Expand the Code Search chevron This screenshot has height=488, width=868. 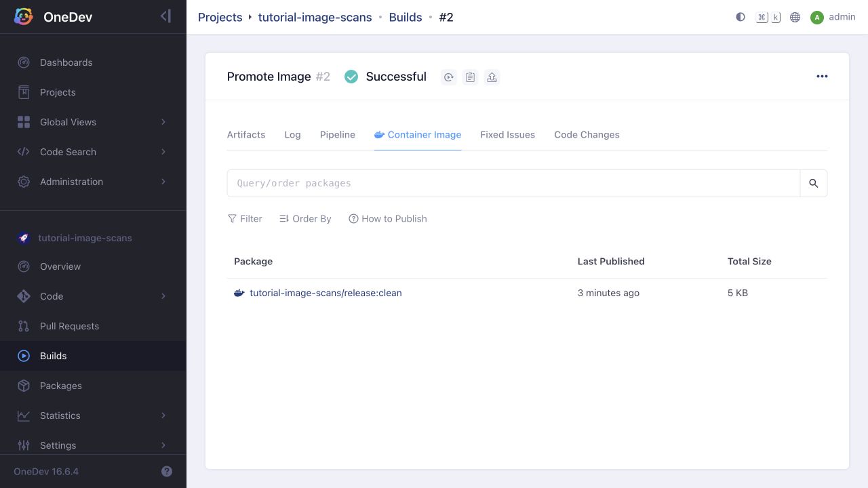pyautogui.click(x=163, y=152)
